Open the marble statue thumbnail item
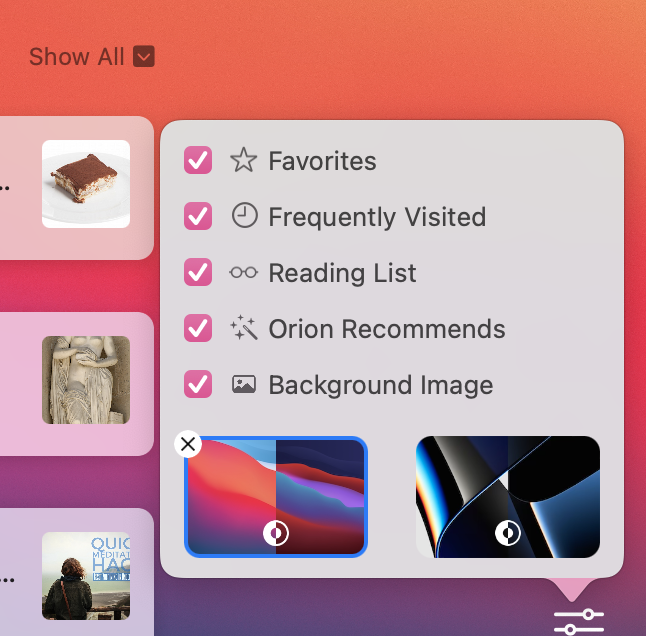This screenshot has width=646, height=636. pos(86,380)
